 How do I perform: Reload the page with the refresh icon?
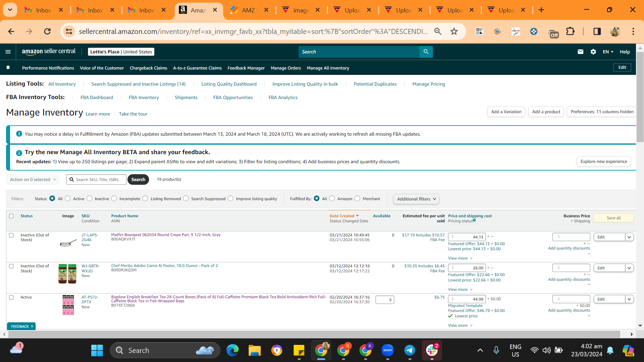[47, 32]
